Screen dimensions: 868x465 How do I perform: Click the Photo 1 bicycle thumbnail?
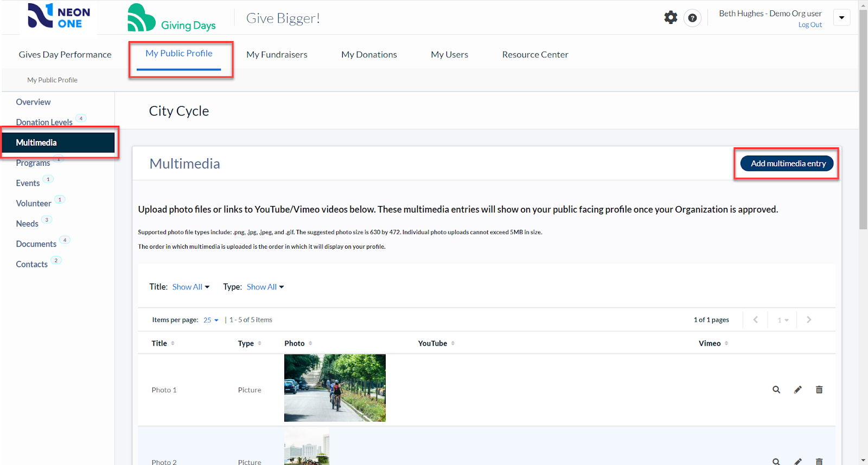tap(335, 388)
